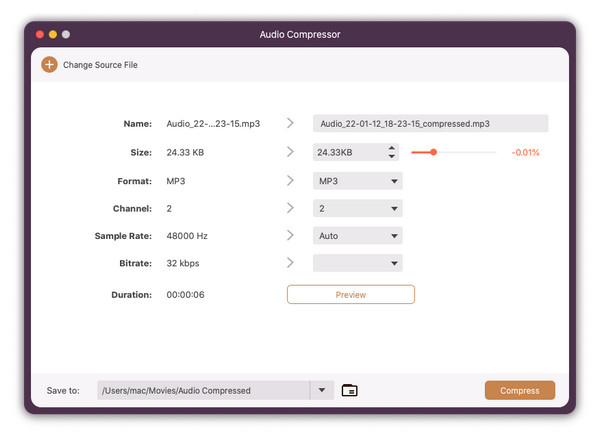This screenshot has height=441, width=600.
Task: Click the arrow chevron in the Bitrate row
Action: [290, 263]
